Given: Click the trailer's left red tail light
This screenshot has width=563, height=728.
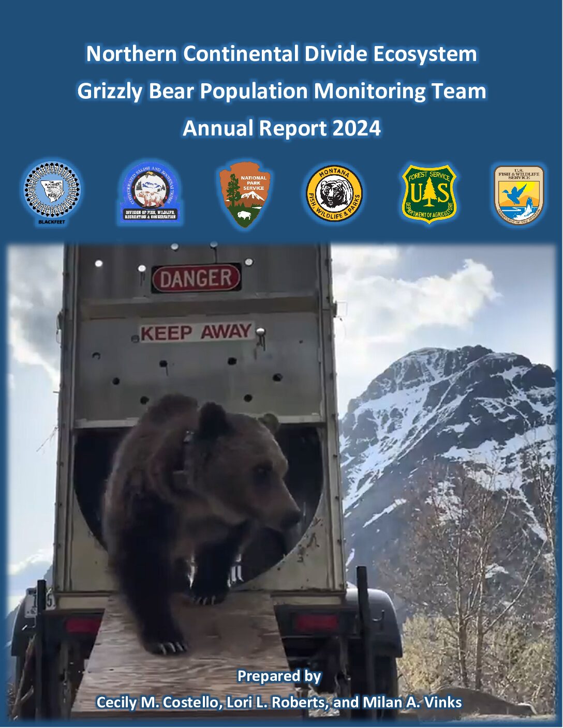Looking at the screenshot, I should (82, 626).
